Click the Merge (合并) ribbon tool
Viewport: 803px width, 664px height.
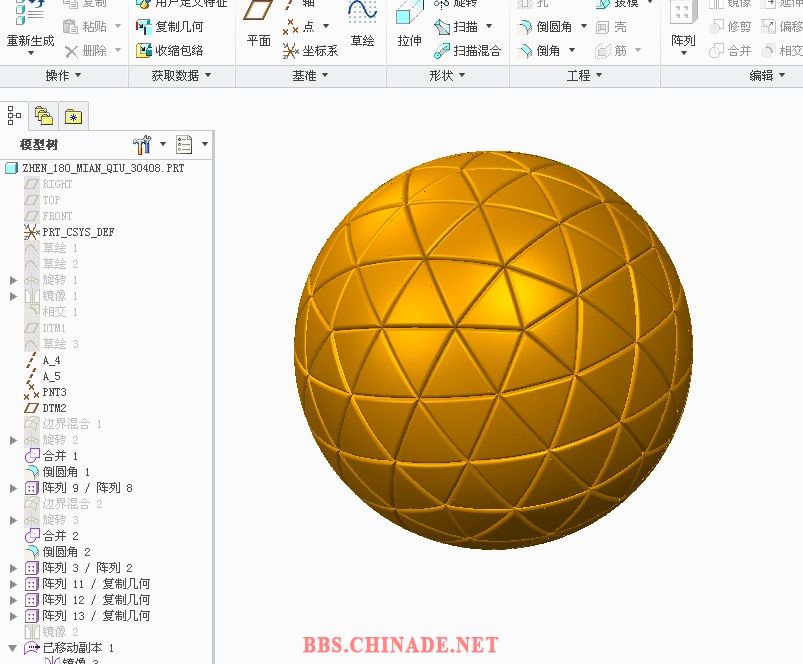[730, 51]
